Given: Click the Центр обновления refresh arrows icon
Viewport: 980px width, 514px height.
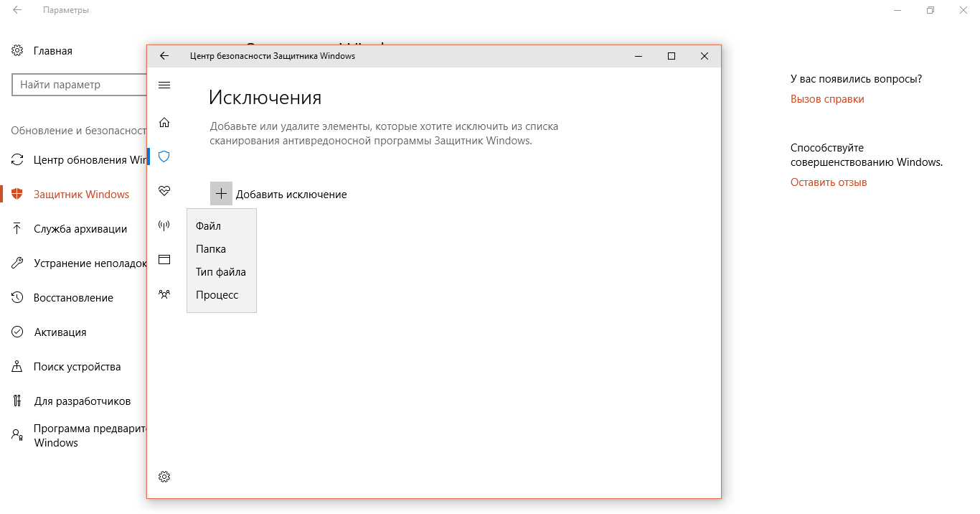Looking at the screenshot, I should [x=17, y=160].
